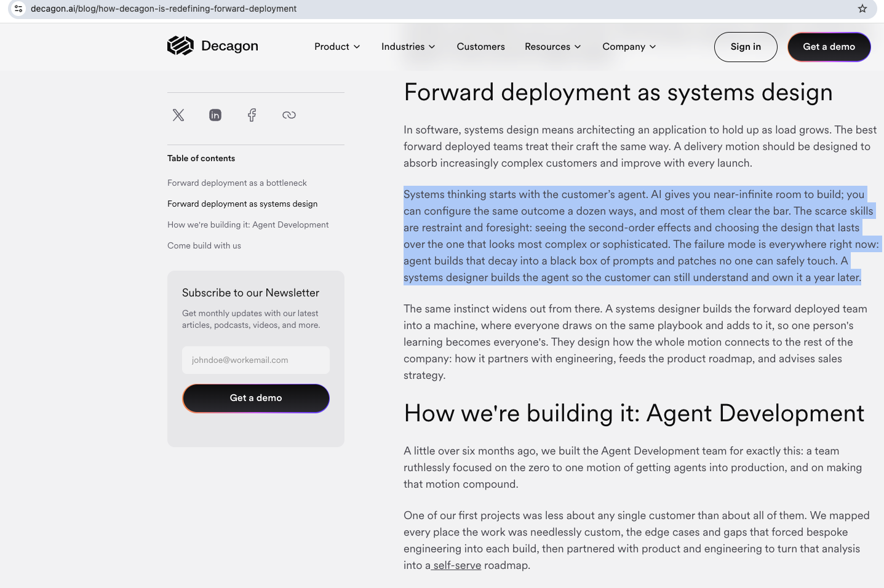
Task: Jump to Come build with us
Action: [204, 245]
